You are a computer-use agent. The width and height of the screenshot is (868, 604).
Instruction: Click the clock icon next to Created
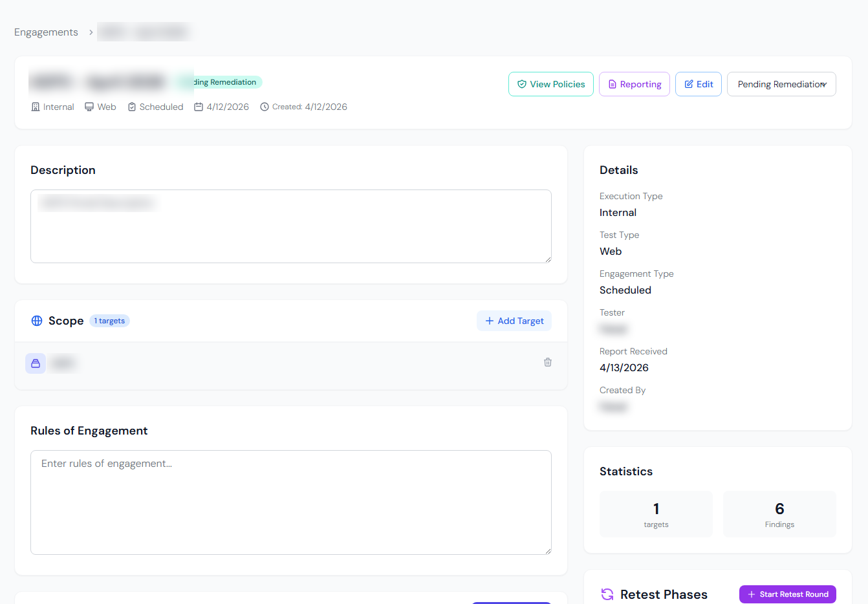coord(265,107)
